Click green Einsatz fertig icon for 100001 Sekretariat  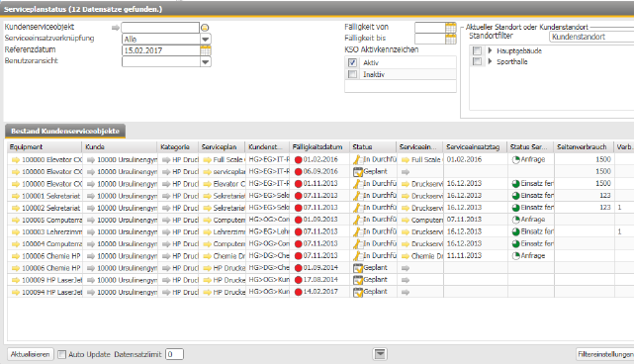516,196
